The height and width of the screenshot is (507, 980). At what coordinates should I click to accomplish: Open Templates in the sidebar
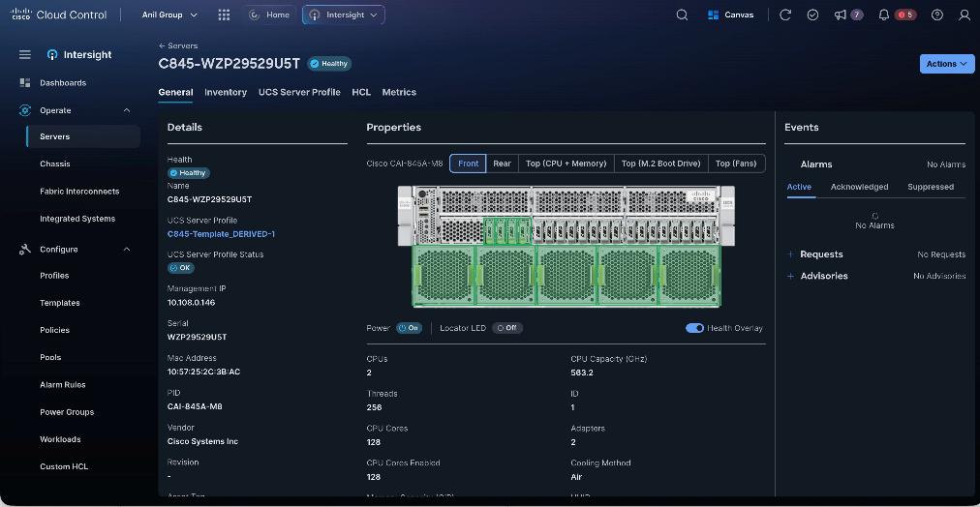60,303
